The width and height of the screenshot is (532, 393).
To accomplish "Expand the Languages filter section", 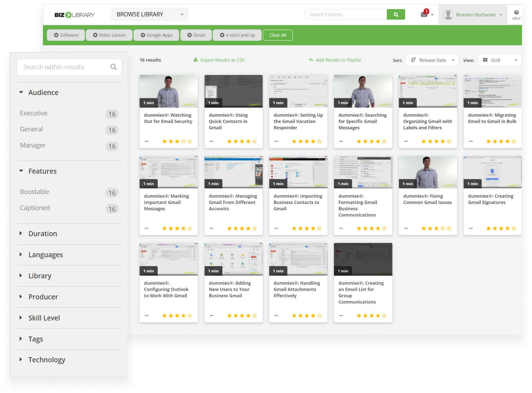I will (x=21, y=254).
